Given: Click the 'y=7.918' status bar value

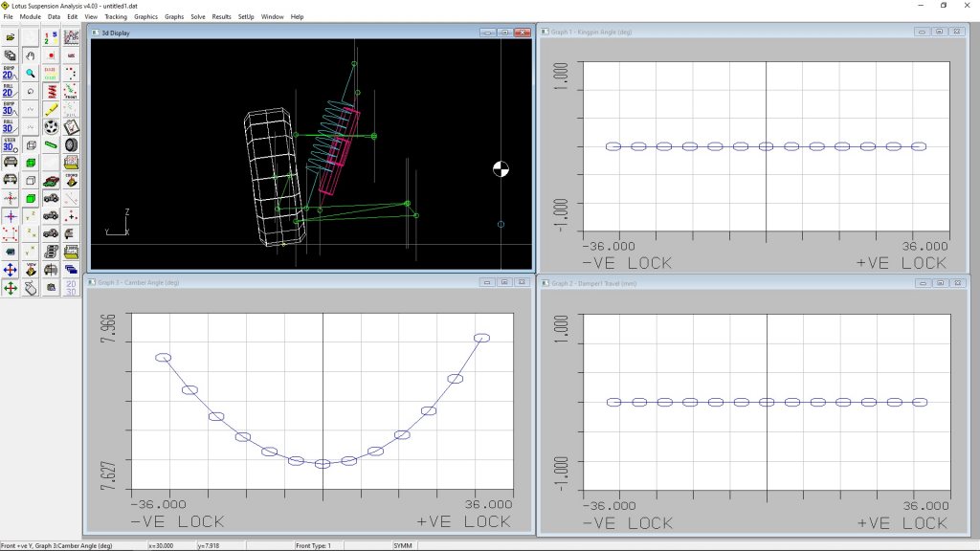Looking at the screenshot, I should 209,546.
